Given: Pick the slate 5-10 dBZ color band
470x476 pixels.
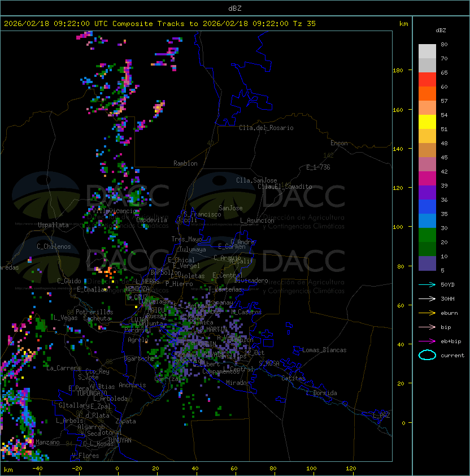Looking at the screenshot, I should pyautogui.click(x=427, y=263).
